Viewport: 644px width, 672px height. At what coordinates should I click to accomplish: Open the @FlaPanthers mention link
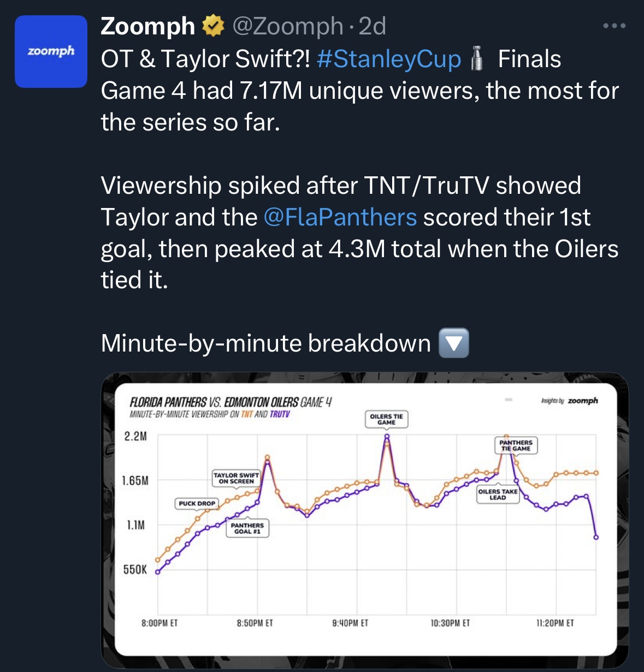(x=340, y=217)
